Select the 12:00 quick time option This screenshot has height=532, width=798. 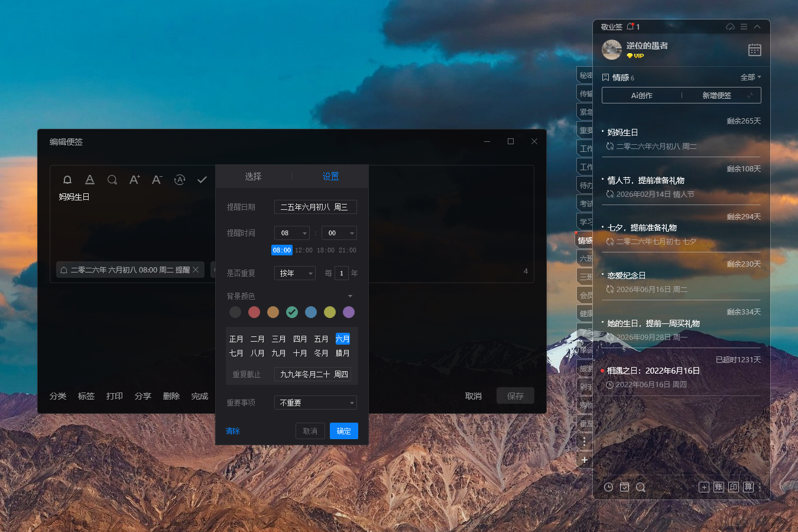point(304,251)
